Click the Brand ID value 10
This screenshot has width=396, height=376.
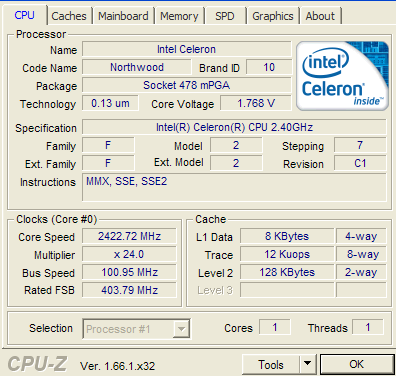(x=269, y=67)
